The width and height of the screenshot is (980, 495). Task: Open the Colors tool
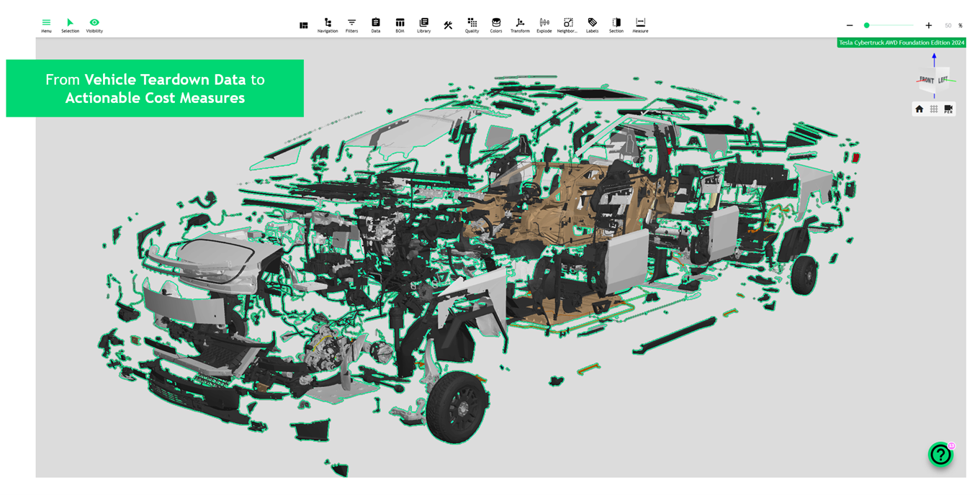pos(496,25)
